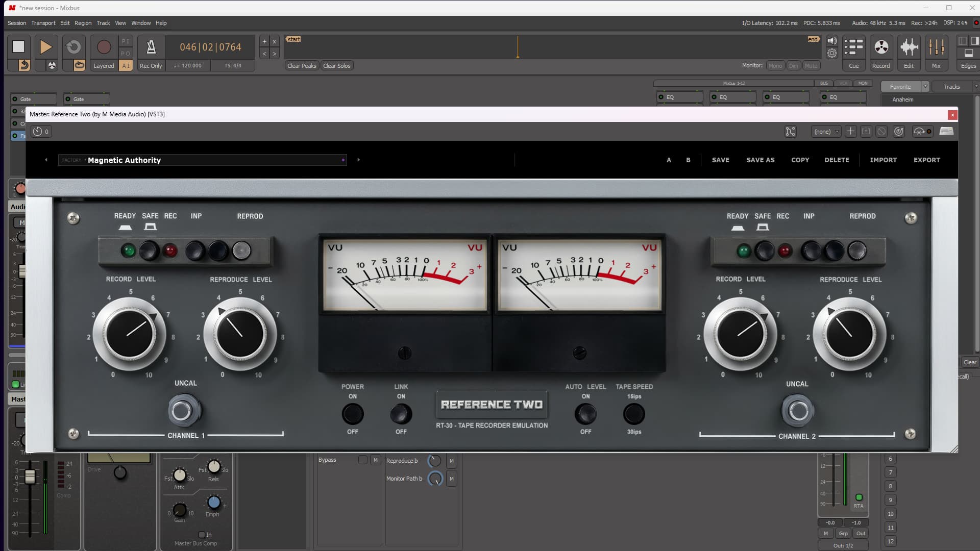This screenshot has width=980, height=551.
Task: Toggle the metronome click
Action: pos(151,47)
